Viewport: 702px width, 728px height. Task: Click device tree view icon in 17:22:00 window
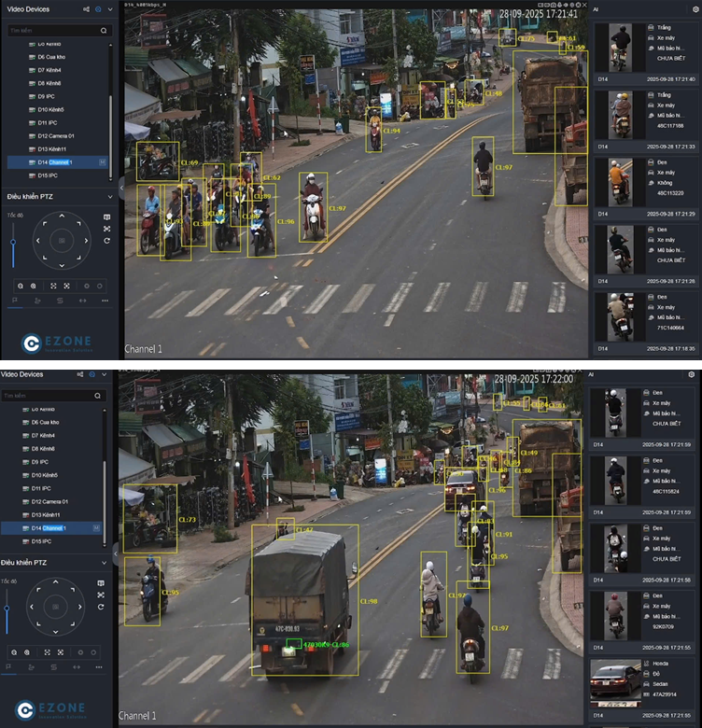[x=79, y=374]
